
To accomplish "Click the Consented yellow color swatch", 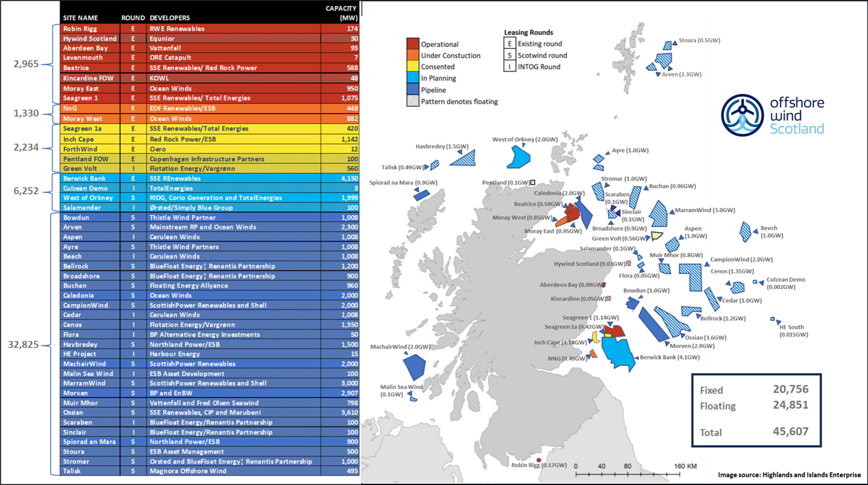I will point(413,66).
